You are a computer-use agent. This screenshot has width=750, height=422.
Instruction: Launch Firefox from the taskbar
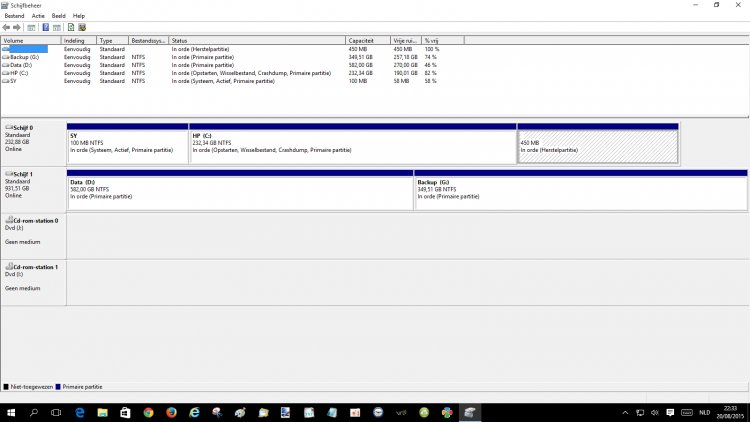(x=171, y=412)
